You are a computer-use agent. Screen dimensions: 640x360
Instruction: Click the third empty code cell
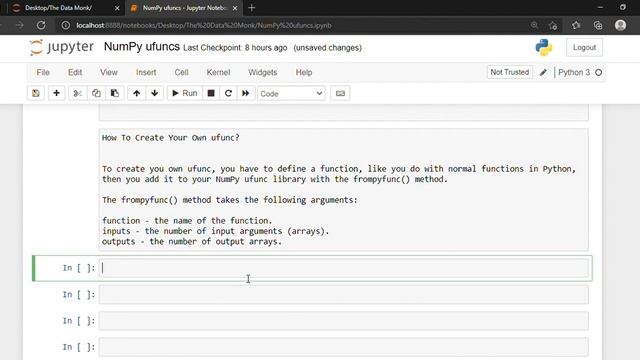[344, 321]
